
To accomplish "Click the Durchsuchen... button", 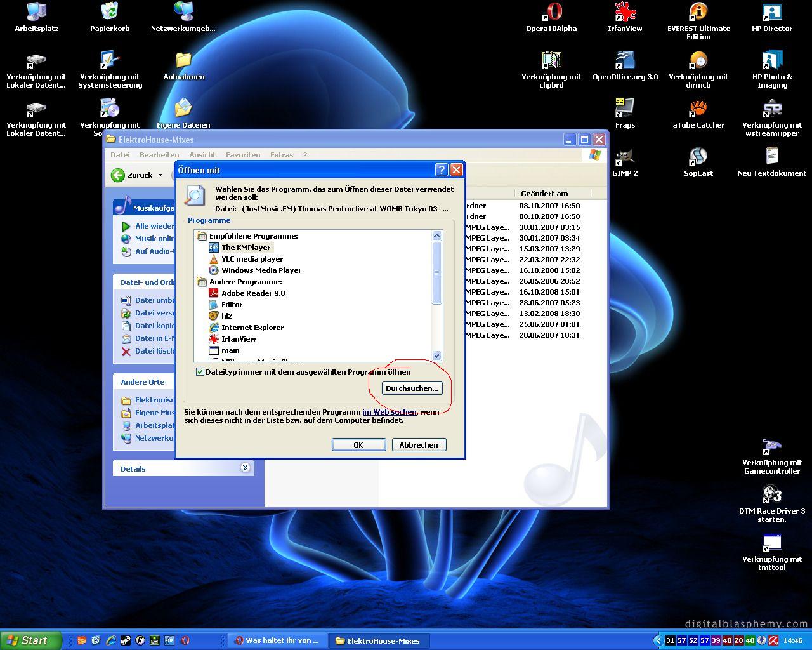I will tap(412, 388).
